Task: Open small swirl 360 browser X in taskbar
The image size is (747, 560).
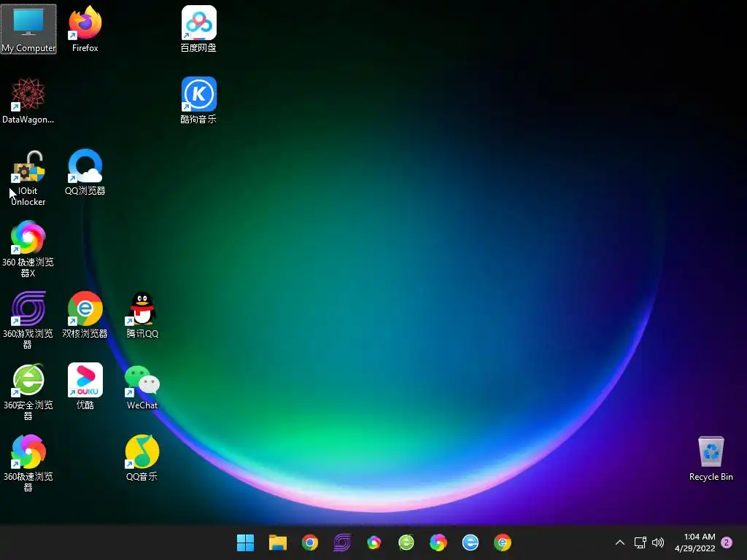Action: (374, 542)
